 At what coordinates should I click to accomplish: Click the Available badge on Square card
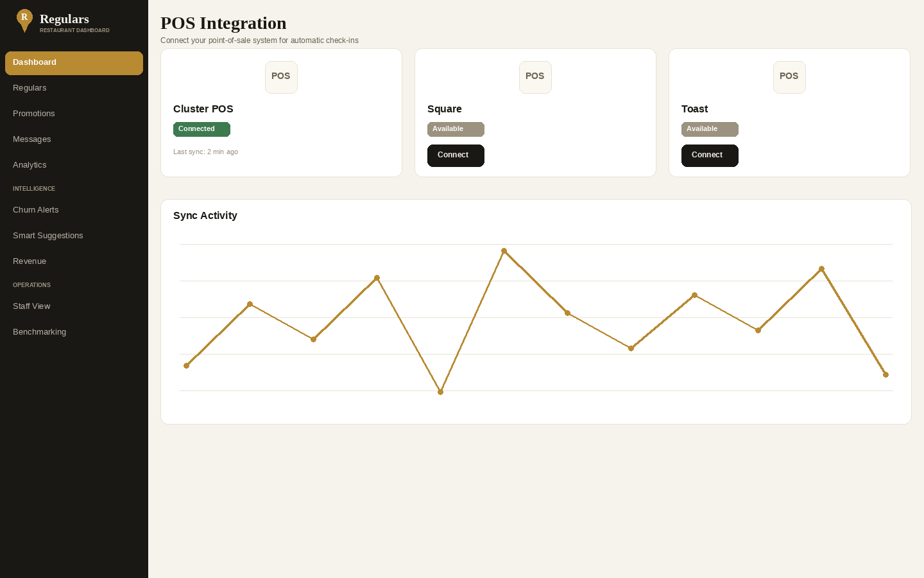point(456,129)
